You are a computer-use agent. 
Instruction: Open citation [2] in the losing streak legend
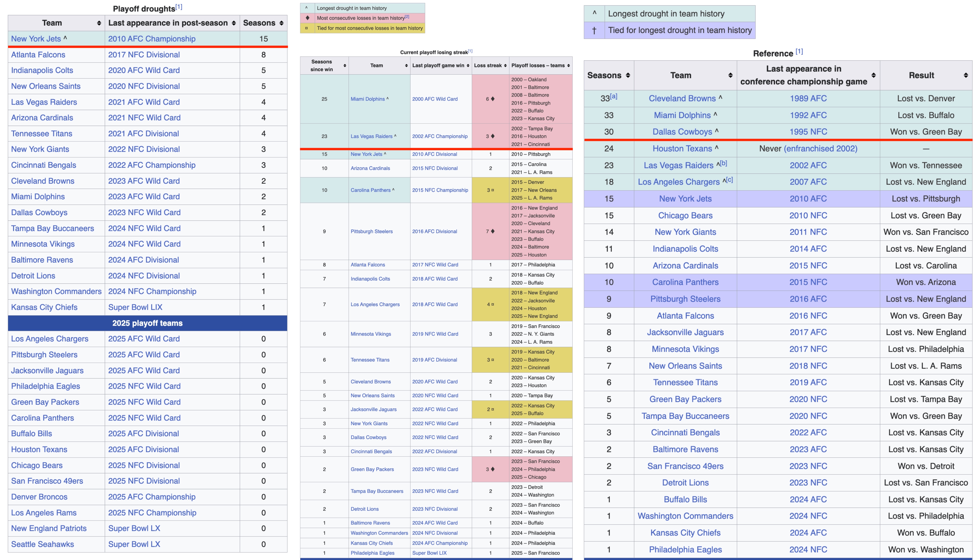click(407, 17)
